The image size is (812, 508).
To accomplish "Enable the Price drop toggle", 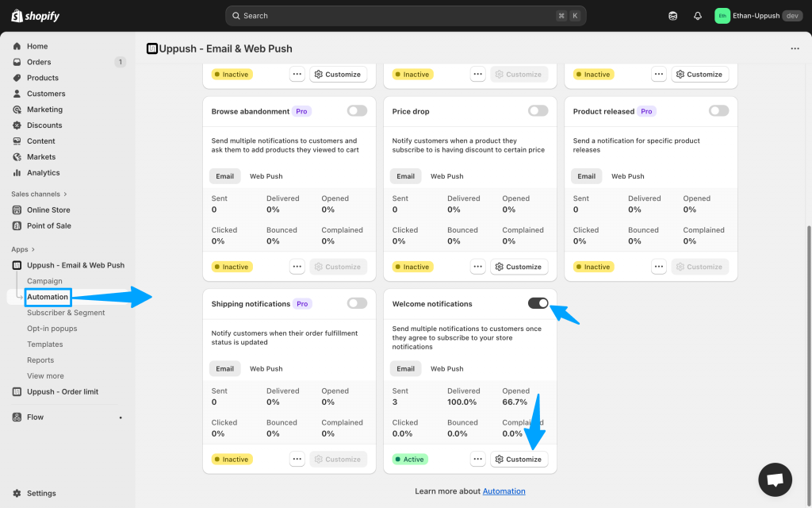I will pos(538,111).
